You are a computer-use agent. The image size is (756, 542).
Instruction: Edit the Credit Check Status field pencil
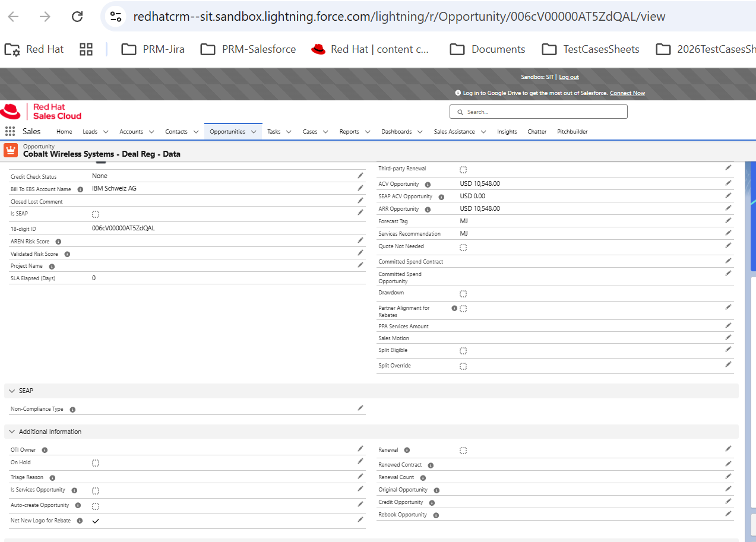[x=360, y=176]
